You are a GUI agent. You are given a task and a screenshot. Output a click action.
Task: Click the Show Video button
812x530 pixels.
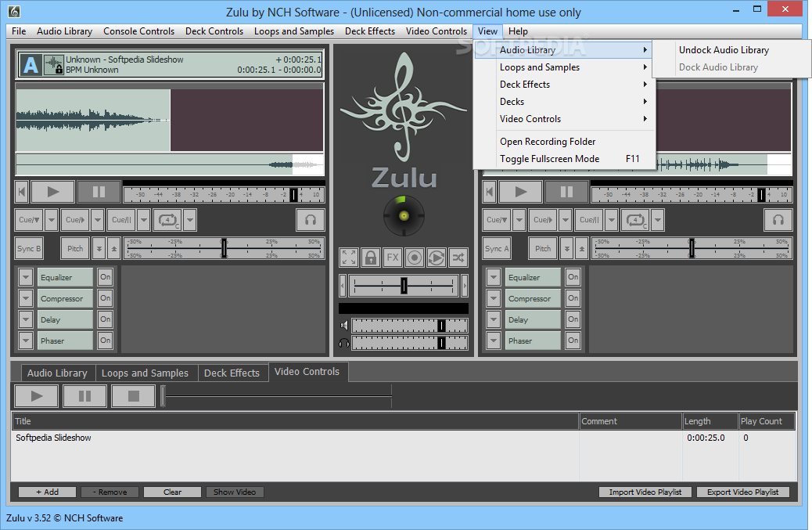click(x=235, y=492)
